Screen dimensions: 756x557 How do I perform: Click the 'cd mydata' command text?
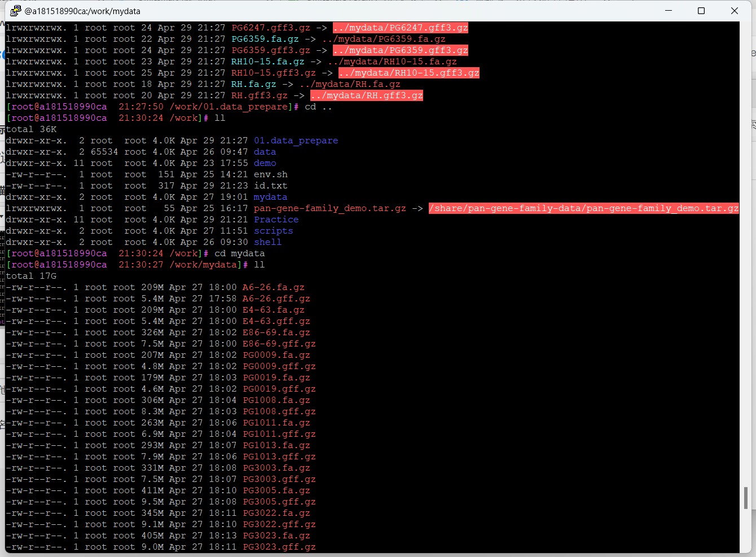[239, 253]
